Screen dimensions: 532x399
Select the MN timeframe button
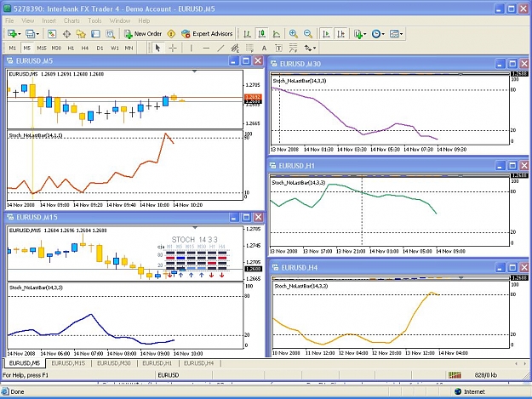pyautogui.click(x=129, y=48)
